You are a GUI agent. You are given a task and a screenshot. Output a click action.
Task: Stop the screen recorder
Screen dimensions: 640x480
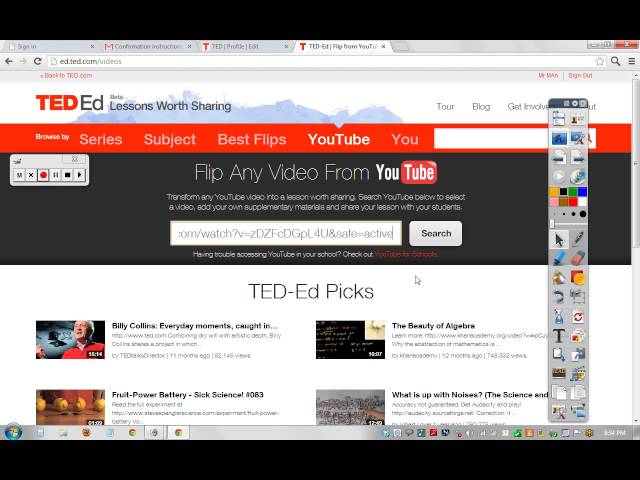coord(68,175)
